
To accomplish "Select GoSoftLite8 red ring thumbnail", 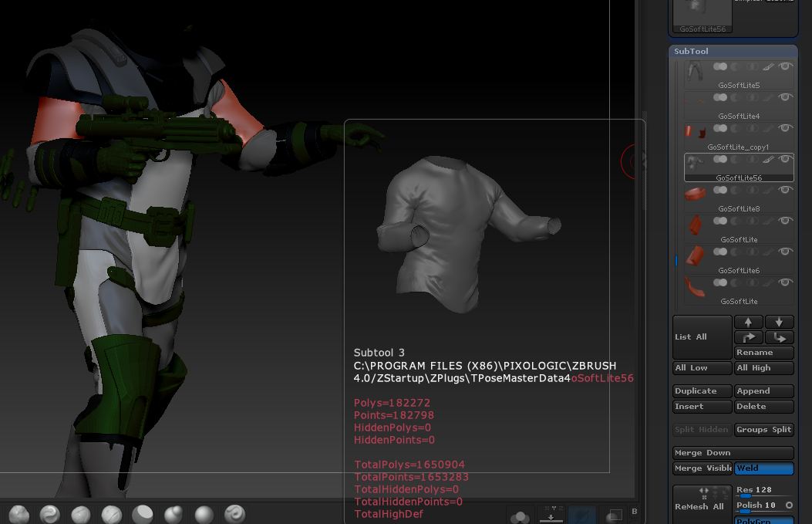I will (695, 194).
